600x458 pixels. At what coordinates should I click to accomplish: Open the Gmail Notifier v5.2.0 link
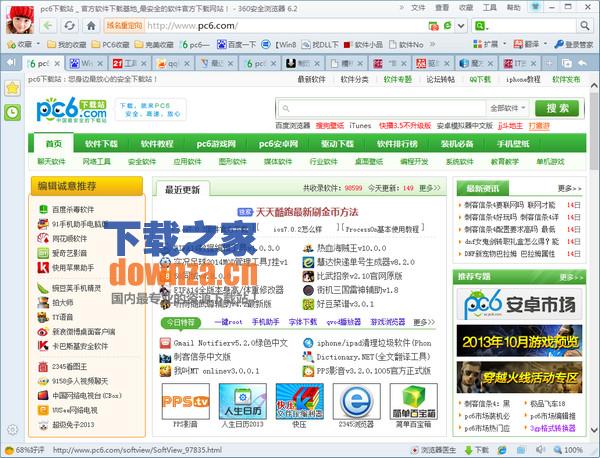[x=231, y=343]
